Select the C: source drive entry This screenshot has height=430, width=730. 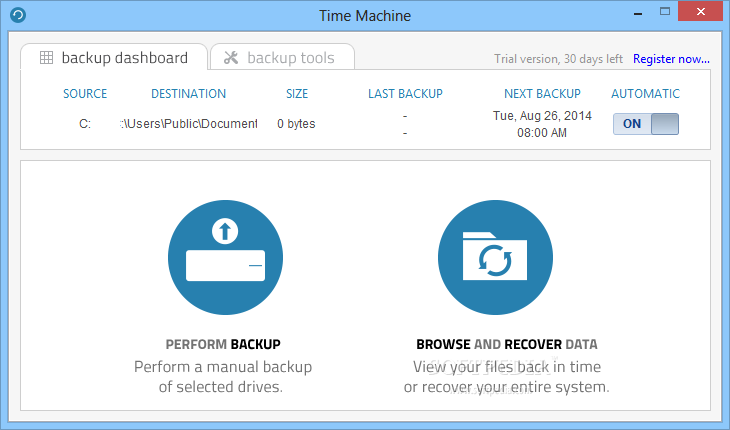pos(85,124)
